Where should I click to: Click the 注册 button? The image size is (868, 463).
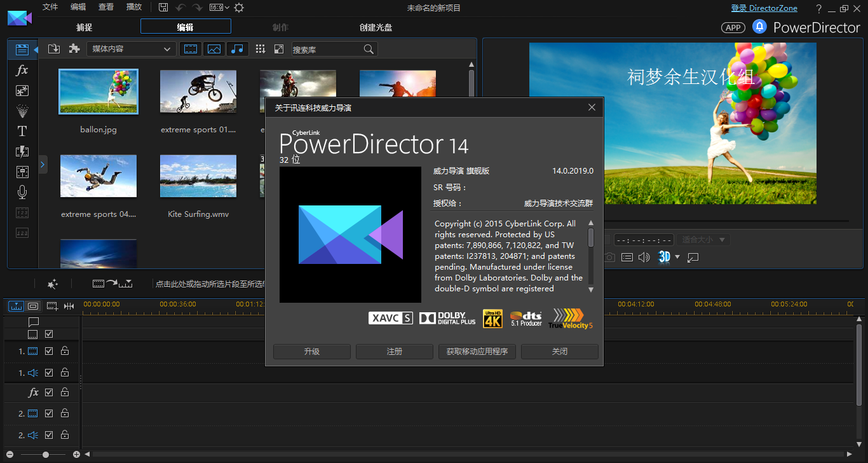(395, 352)
